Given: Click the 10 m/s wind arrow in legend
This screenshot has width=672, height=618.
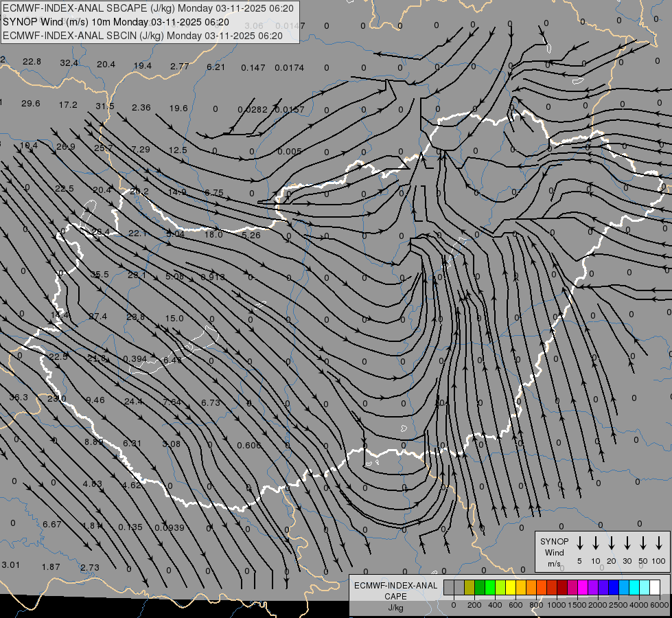Looking at the screenshot, I should [x=596, y=543].
